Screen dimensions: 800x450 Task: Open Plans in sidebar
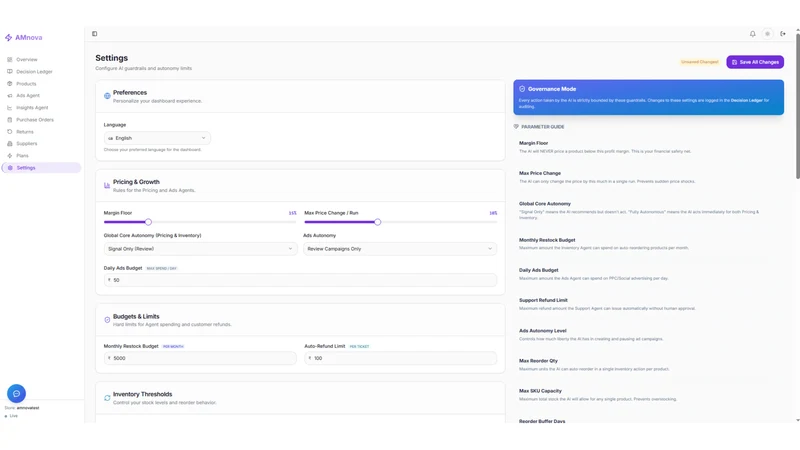[x=41, y=156]
